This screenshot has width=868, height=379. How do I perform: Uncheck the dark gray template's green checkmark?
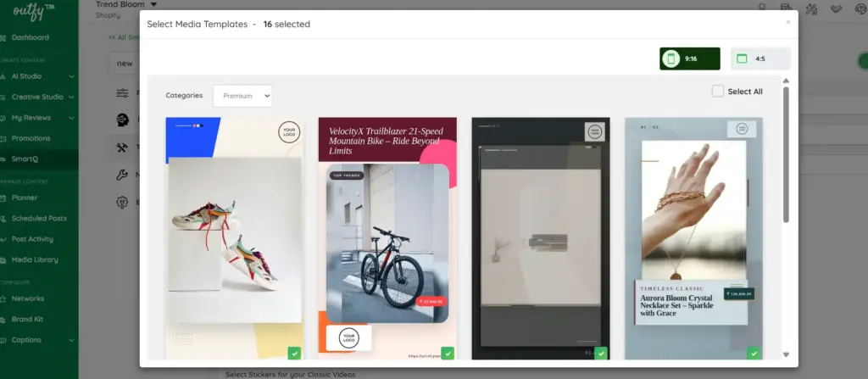click(x=601, y=353)
